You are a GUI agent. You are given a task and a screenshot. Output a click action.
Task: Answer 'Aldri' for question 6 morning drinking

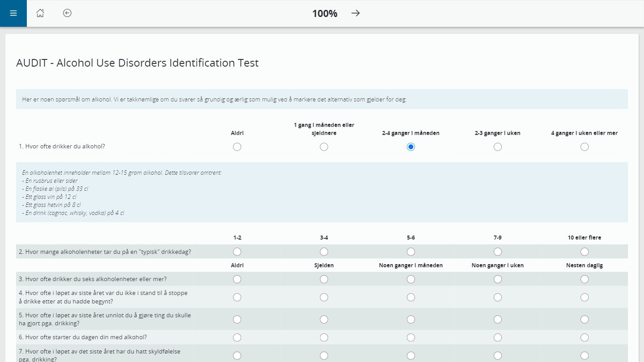(x=237, y=337)
